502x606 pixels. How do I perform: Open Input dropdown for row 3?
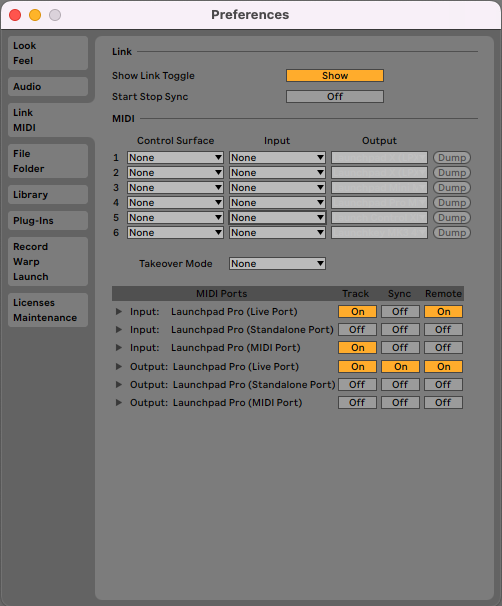277,188
